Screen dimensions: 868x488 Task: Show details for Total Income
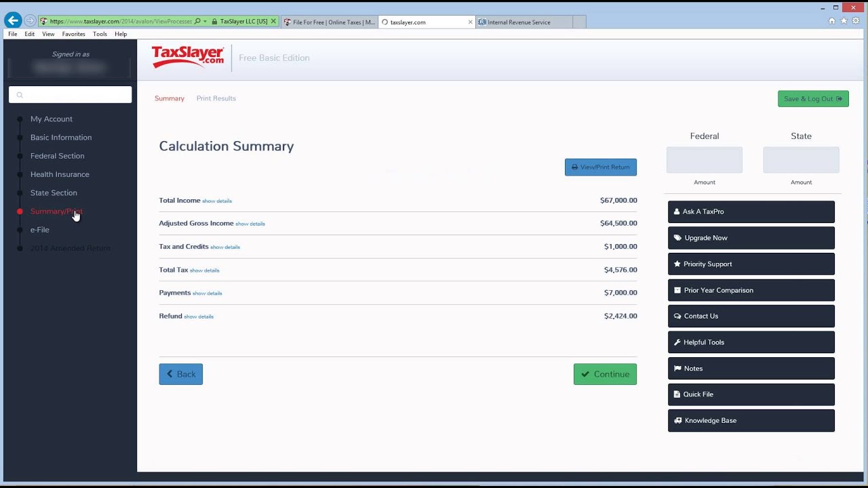(217, 201)
